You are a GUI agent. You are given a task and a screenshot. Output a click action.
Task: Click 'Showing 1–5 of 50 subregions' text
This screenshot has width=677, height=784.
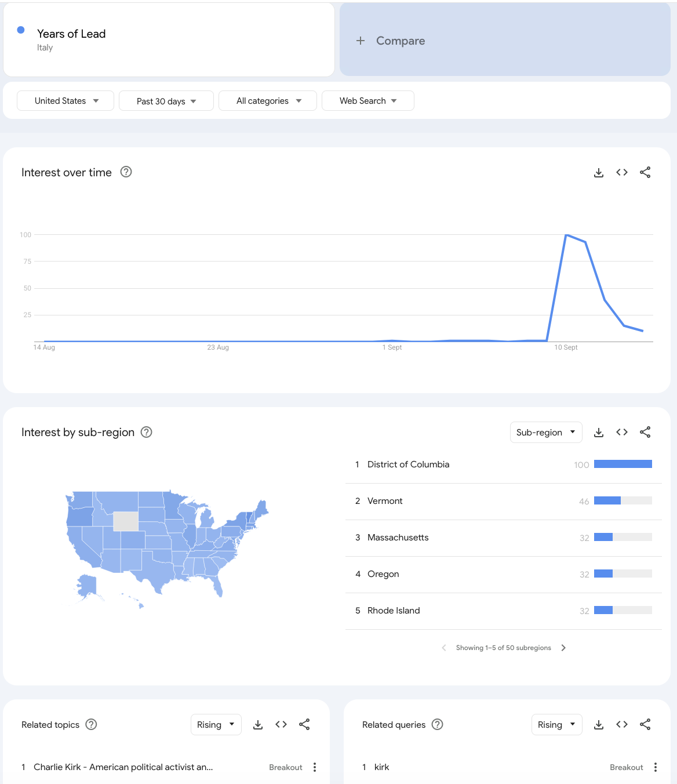tap(504, 648)
